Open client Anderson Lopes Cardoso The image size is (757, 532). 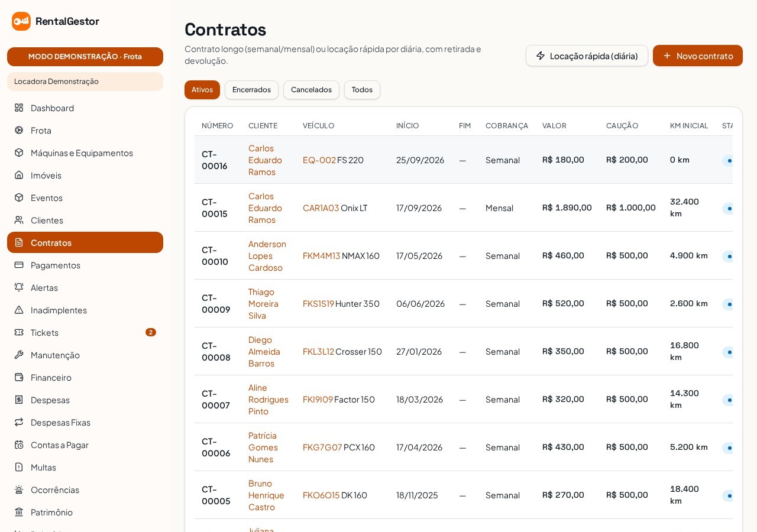(267, 255)
